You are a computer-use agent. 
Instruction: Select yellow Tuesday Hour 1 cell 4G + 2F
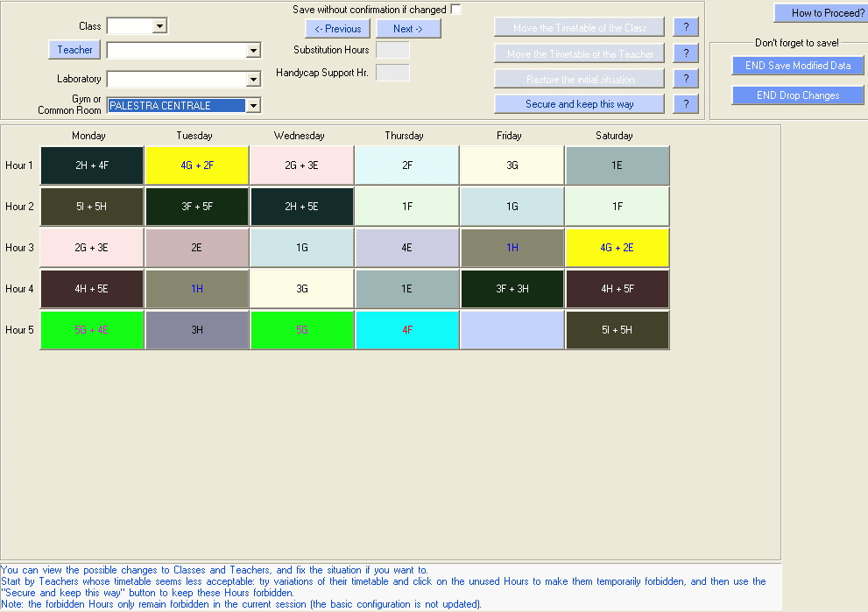[197, 165]
